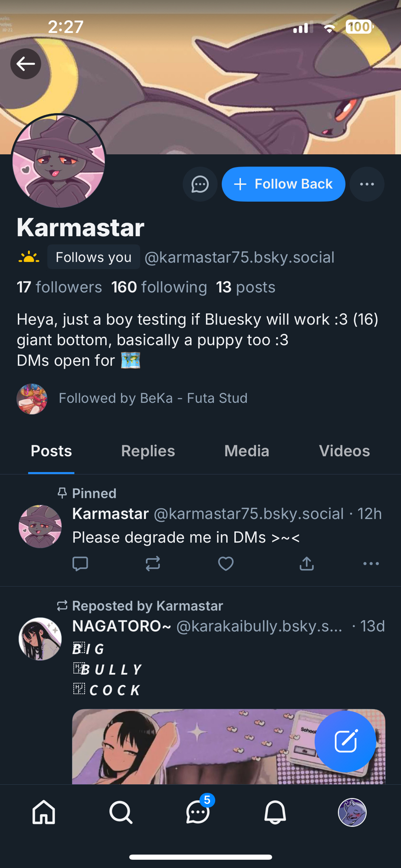Open Chats with 5 unread badge
401x868 pixels.
point(198,812)
